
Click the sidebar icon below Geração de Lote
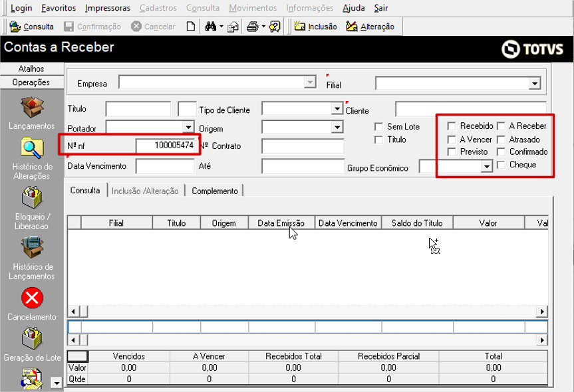click(x=32, y=379)
